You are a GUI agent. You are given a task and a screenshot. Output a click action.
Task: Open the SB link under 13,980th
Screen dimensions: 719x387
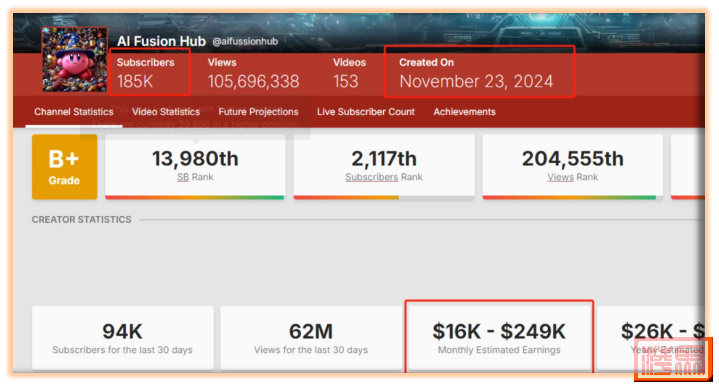tap(183, 177)
